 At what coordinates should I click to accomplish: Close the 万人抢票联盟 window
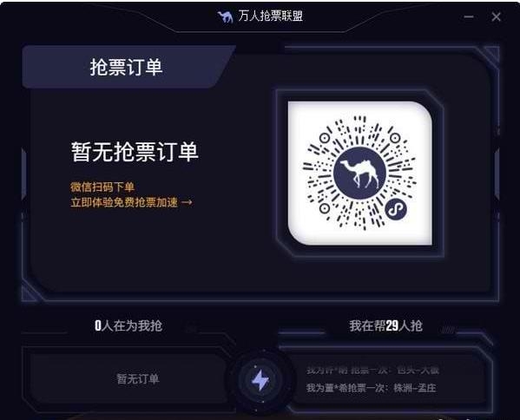(496, 16)
